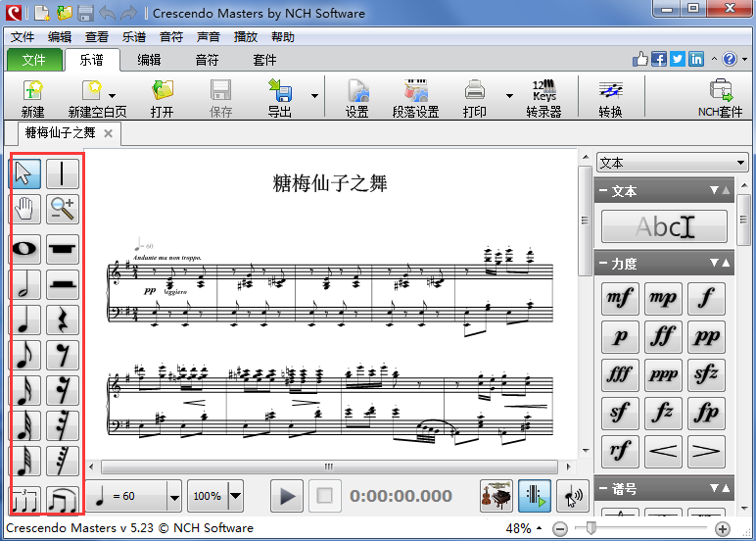Click the Abc text insert button
Viewport: 756px width, 541px height.
point(664,226)
